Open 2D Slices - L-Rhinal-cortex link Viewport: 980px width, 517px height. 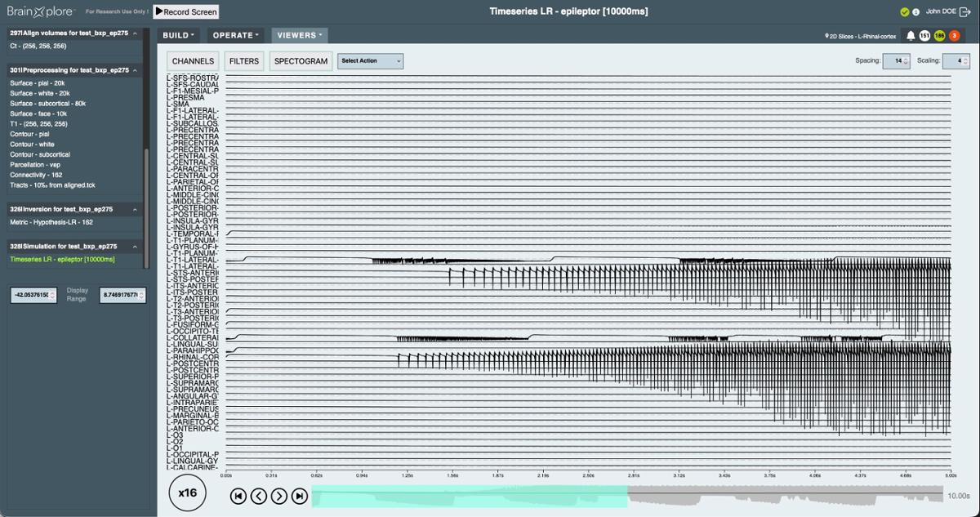862,37
